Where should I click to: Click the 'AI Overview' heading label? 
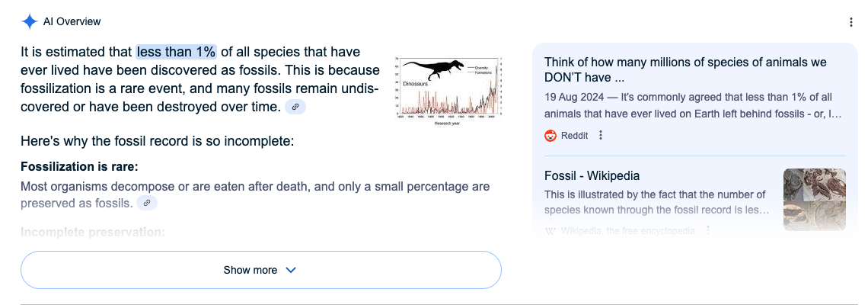click(72, 21)
